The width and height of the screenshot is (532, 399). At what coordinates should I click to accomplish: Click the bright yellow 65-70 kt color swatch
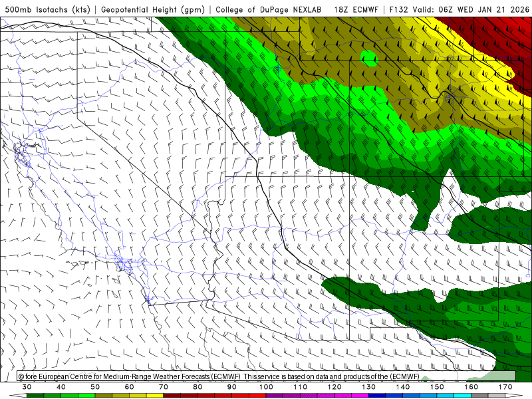point(155,395)
